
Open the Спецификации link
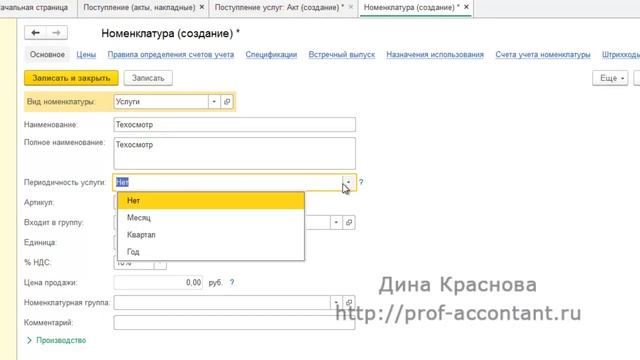pos(271,55)
